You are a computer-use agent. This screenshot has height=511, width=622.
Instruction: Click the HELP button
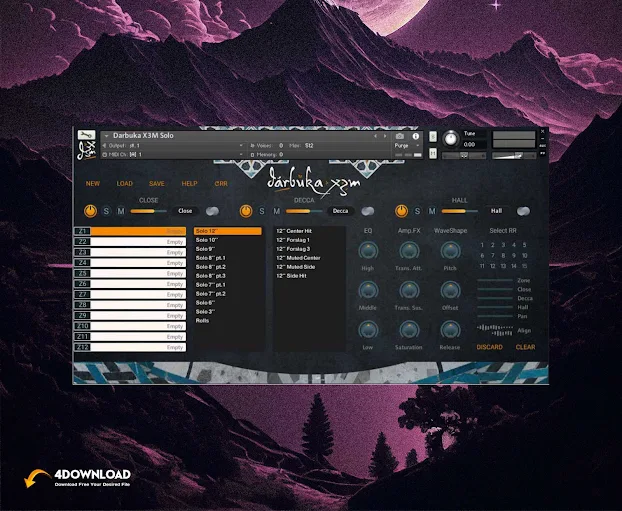pyautogui.click(x=189, y=184)
